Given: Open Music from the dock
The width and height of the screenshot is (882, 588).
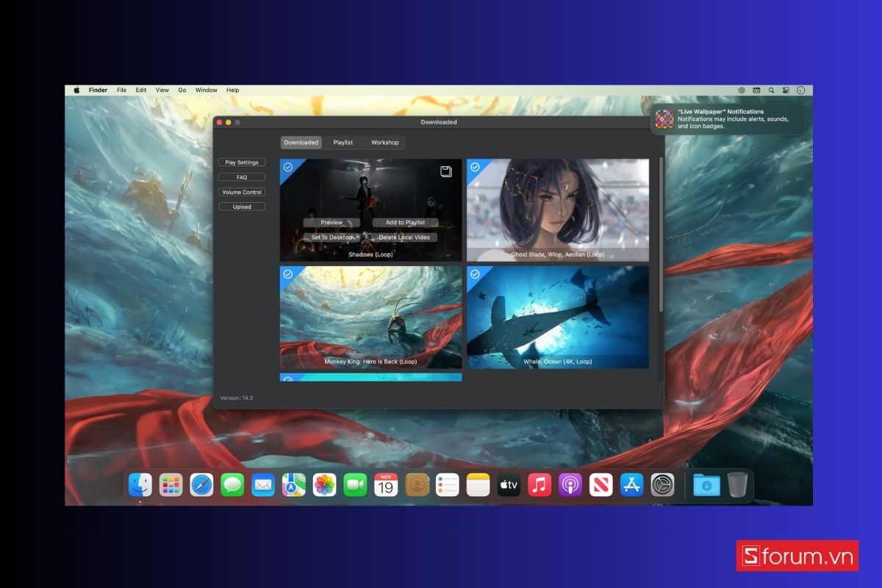Looking at the screenshot, I should pos(539,485).
